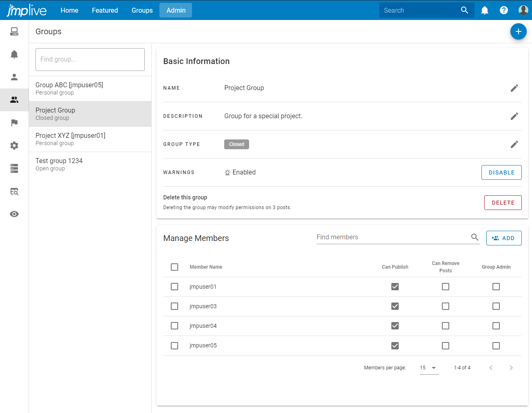532x413 pixels.
Task: Open the notifications section in the admin sidebar
Action: (14, 54)
